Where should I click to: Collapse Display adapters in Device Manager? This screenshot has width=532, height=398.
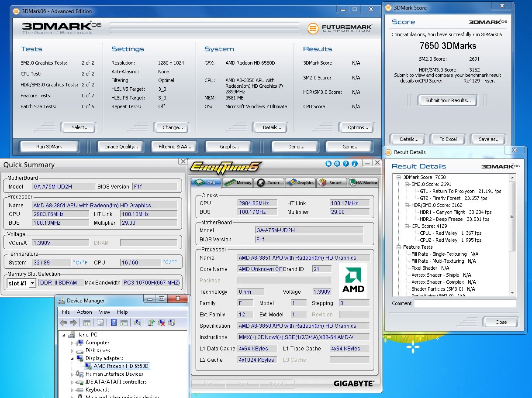coord(73,358)
